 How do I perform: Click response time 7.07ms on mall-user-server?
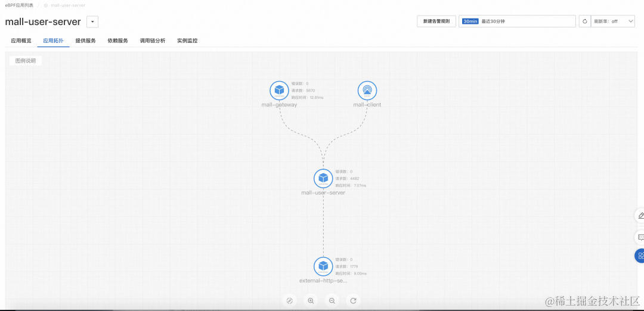(x=351, y=185)
